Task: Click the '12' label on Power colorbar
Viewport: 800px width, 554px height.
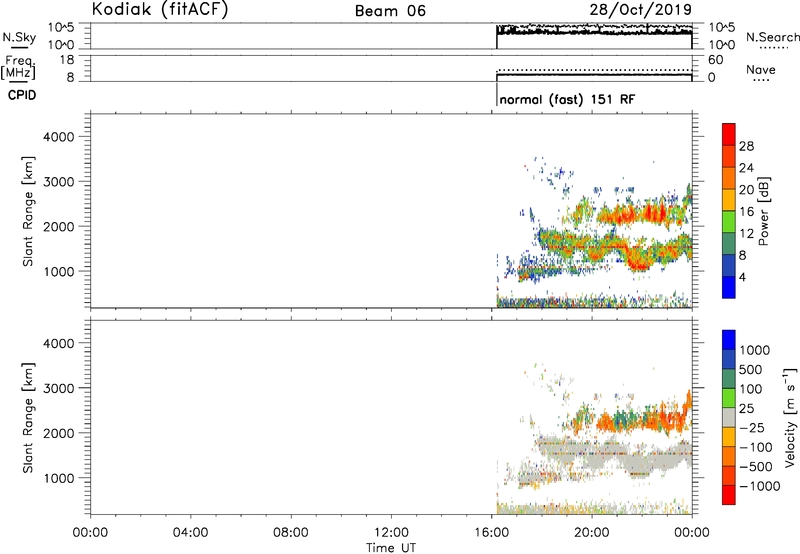Action: (x=746, y=234)
